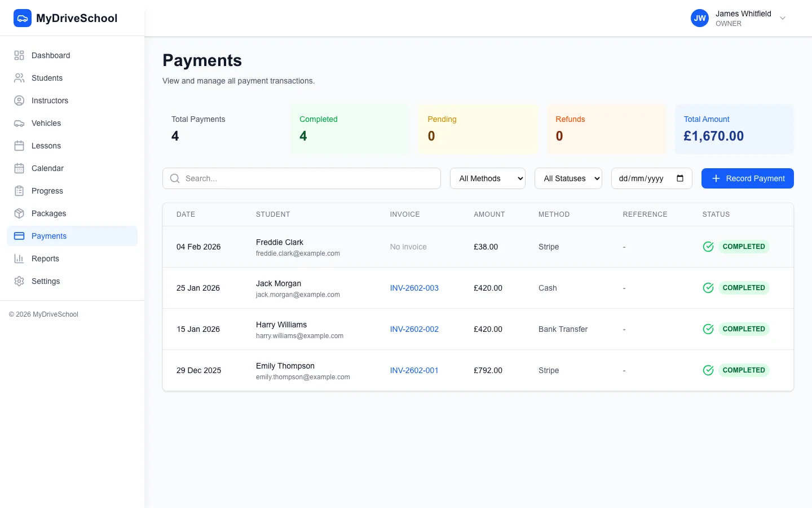This screenshot has width=812, height=508.
Task: Click Harry Williams' completed status badge
Action: (x=744, y=329)
